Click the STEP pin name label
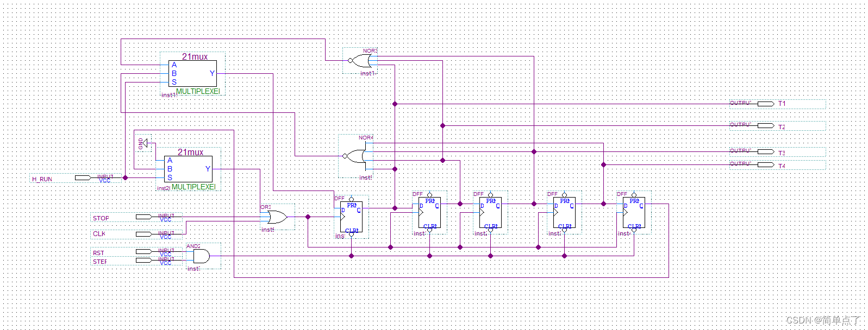Viewport: 868px width, 330px height. click(99, 262)
